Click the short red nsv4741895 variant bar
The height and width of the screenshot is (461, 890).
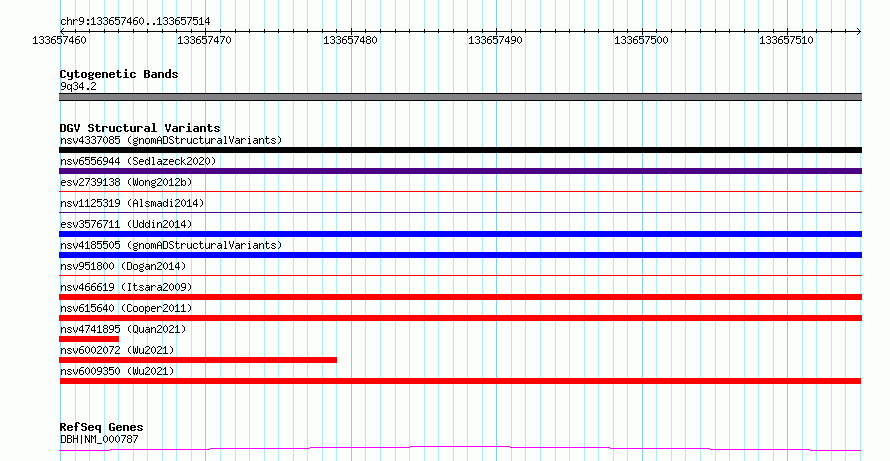point(89,339)
